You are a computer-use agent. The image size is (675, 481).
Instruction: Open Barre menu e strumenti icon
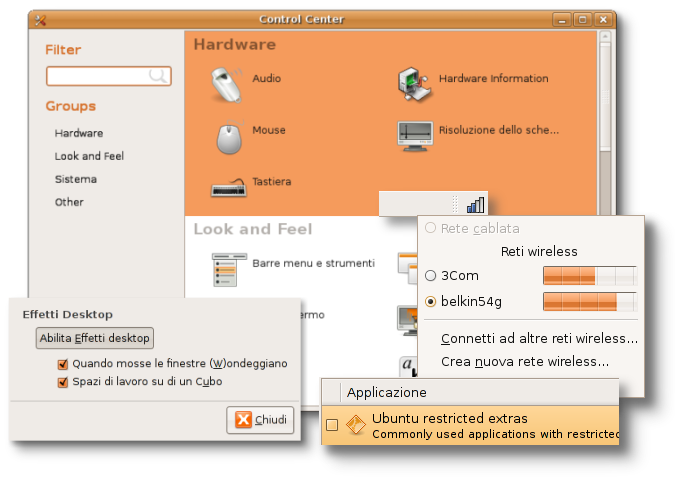[x=227, y=268]
